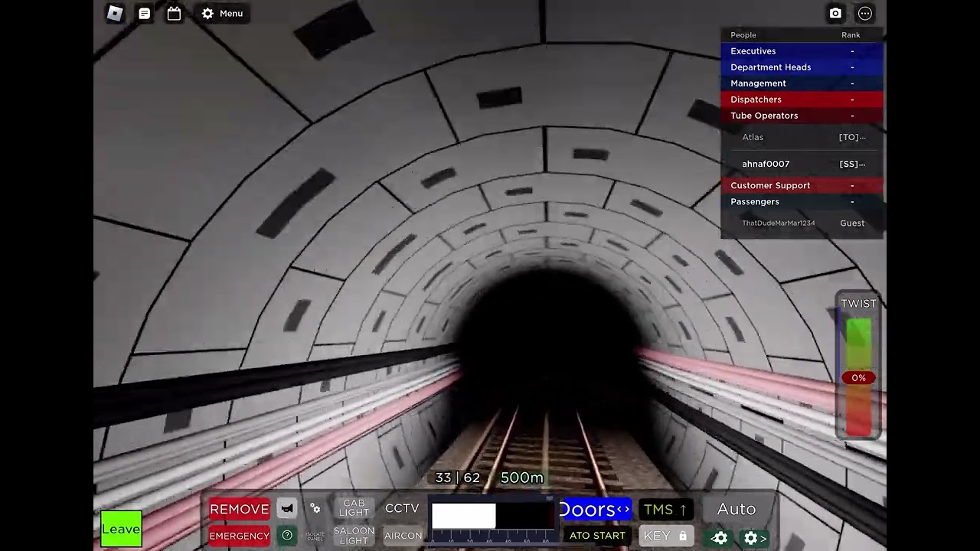980x551 pixels.
Task: Open the small double-gear settings icon
Action: (315, 509)
